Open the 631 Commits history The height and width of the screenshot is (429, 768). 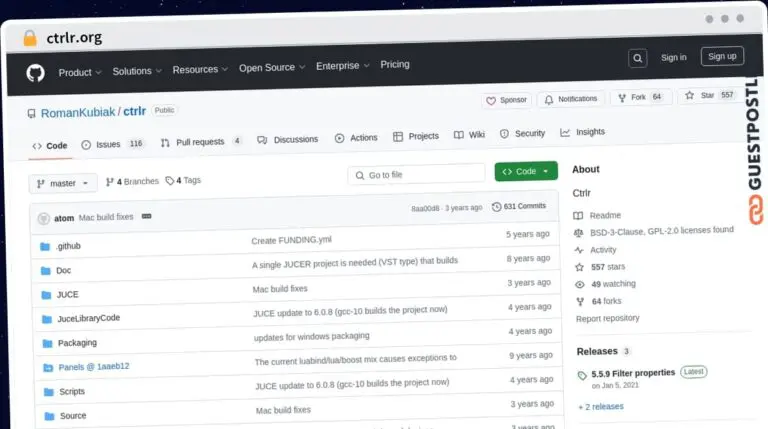pyautogui.click(x=519, y=206)
